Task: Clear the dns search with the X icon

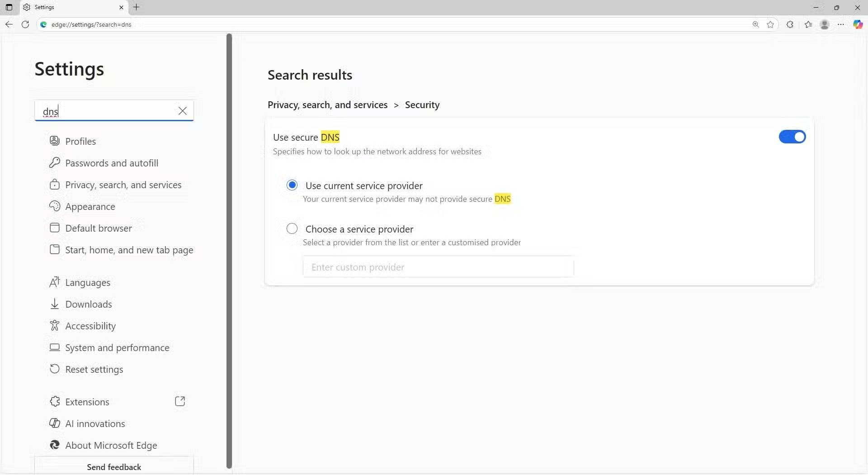Action: pyautogui.click(x=183, y=110)
